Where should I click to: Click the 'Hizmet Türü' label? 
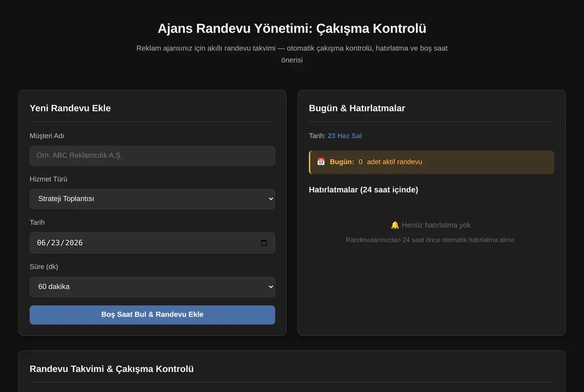(x=48, y=179)
